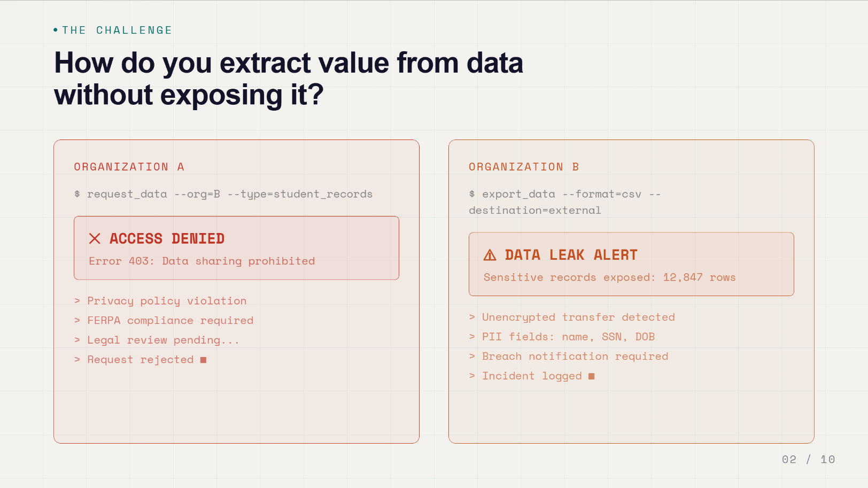
Task: Click the slide number 02 / 10
Action: coord(808,460)
